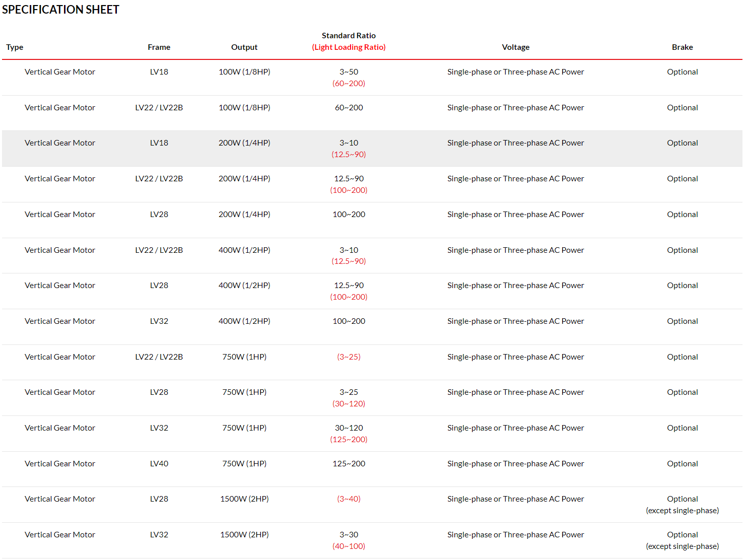The image size is (747, 560).
Task: Click 400W (1/2HP) output of LV22 / LV22B row
Action: tap(244, 250)
